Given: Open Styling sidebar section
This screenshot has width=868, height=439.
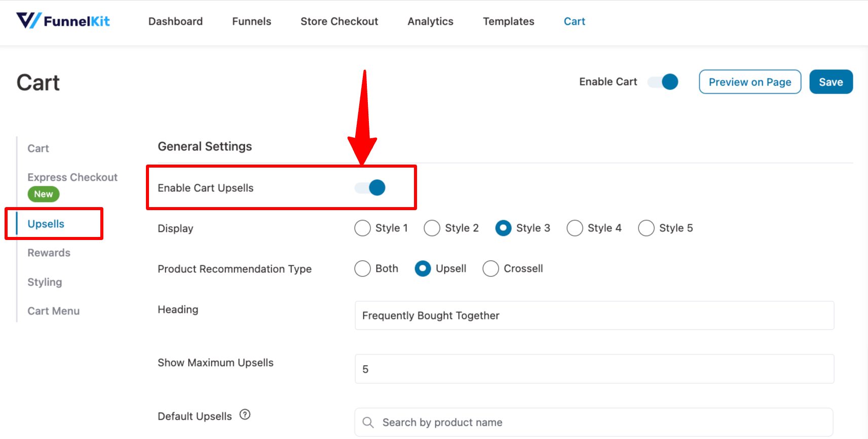Looking at the screenshot, I should [45, 282].
